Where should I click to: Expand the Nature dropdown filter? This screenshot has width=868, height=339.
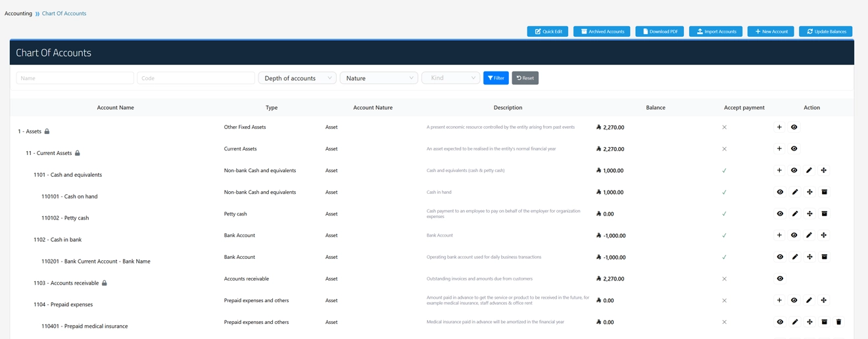click(379, 78)
